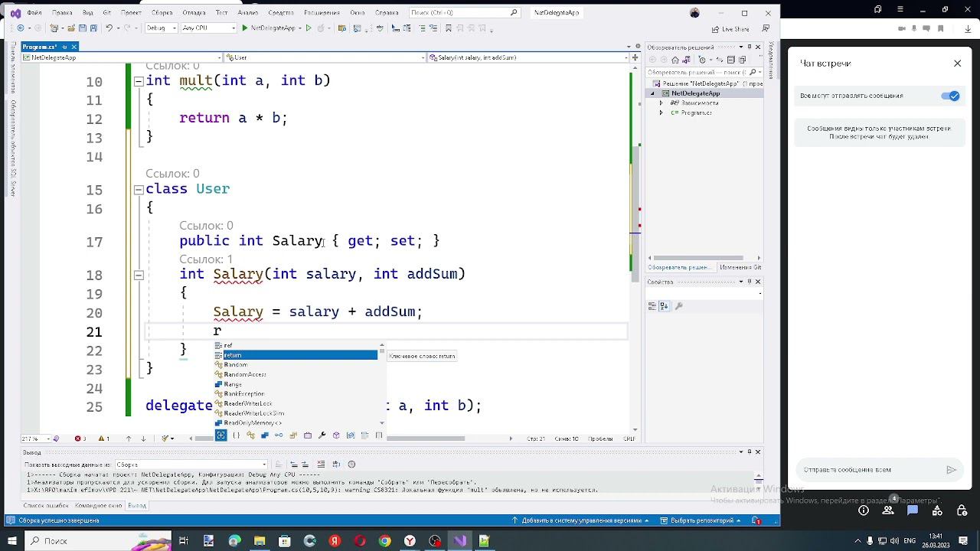The image size is (980, 551).
Task: Select 'ref' in the IntelliSense list
Action: tap(296, 346)
